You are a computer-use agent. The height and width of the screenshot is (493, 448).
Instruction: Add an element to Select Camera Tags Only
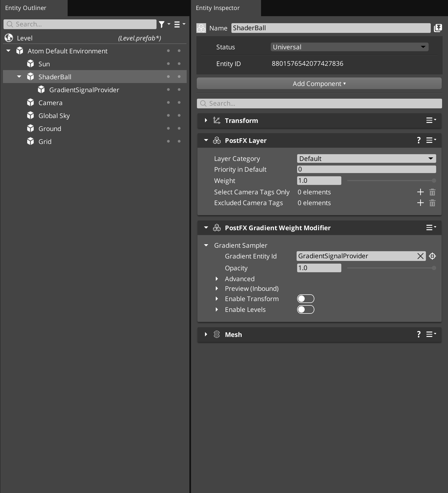click(420, 192)
